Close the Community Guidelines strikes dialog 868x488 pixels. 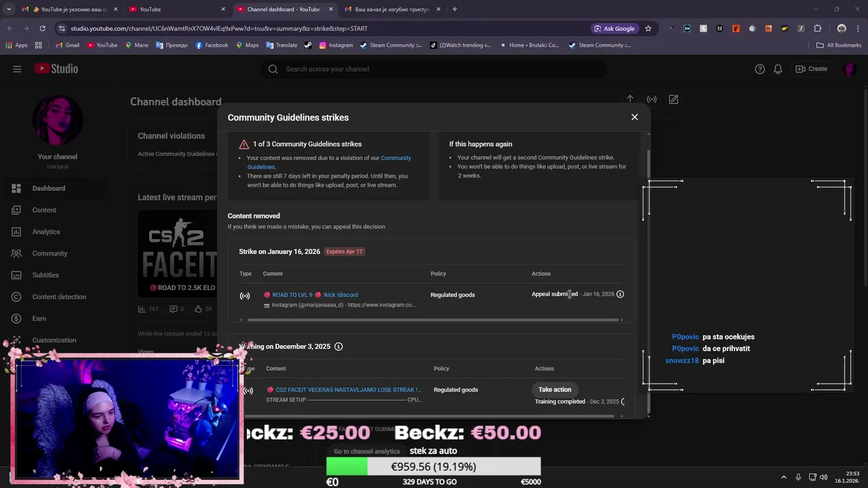click(x=635, y=117)
